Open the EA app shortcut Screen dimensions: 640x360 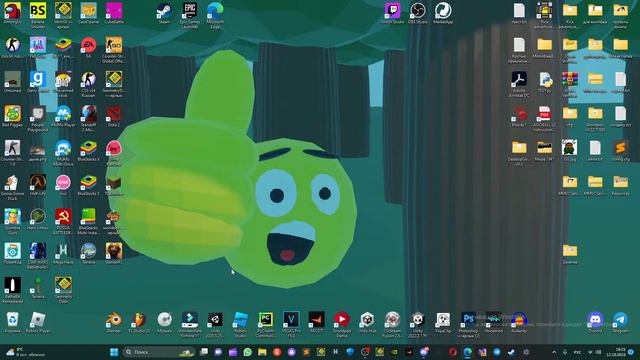[88, 47]
